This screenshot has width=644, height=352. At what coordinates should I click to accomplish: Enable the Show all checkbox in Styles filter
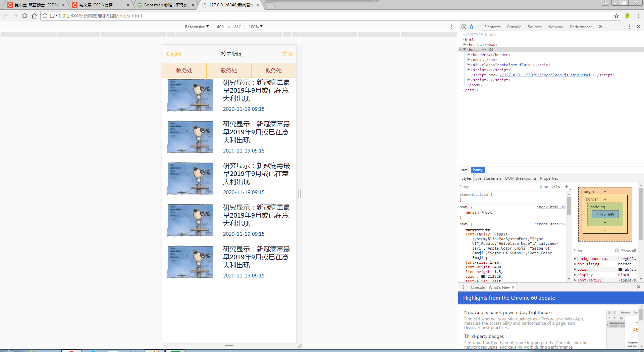click(617, 251)
